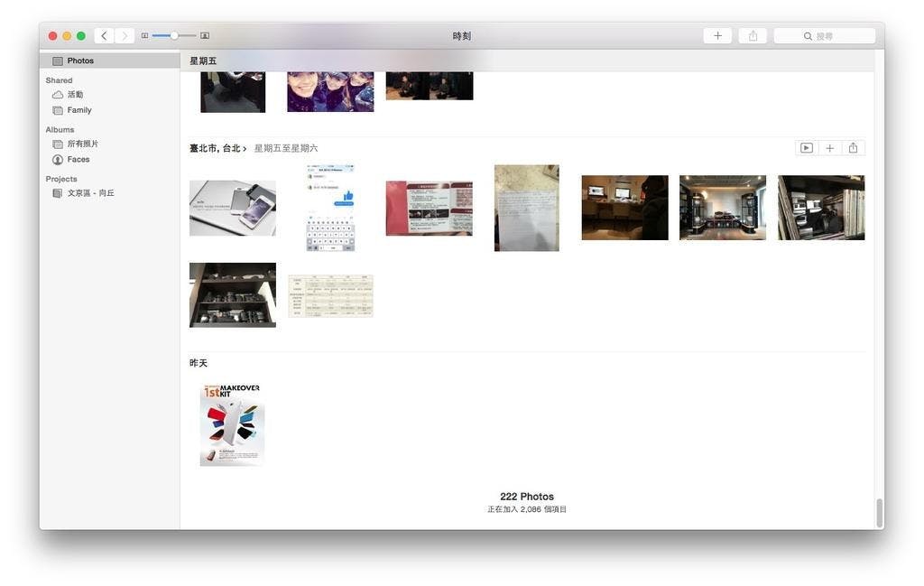Click the large thumbnail zoom-in icon
This screenshot has height=586, width=924.
(x=205, y=36)
